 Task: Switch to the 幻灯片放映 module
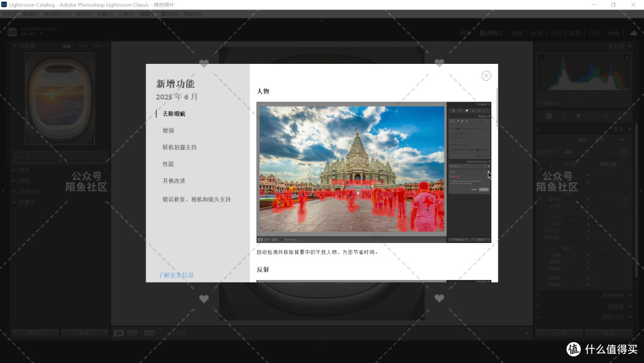(565, 33)
